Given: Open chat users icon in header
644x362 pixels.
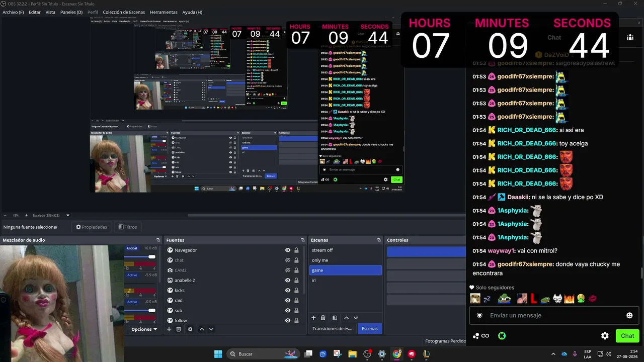Looking at the screenshot, I should tap(630, 37).
